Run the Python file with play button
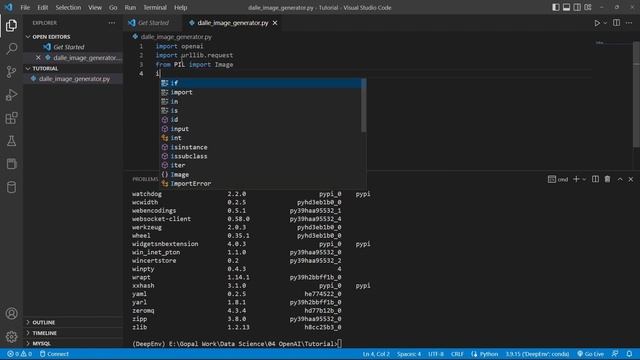Screen dimensions: 640x360 point(597,23)
